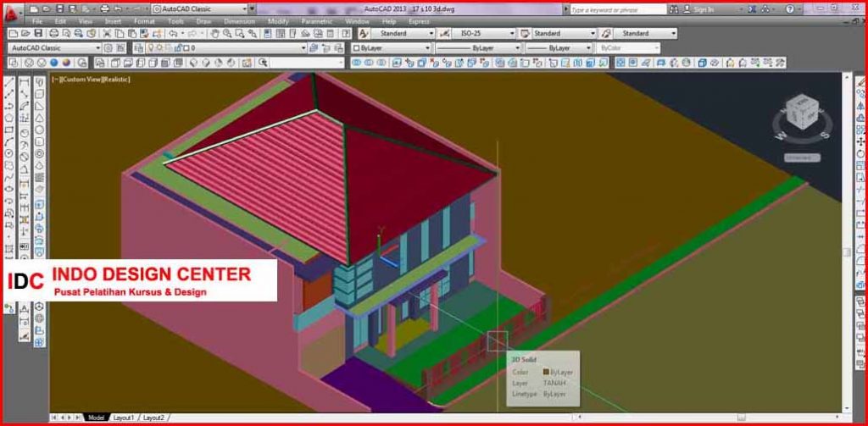Open the multileader style Standard dropdown
Image resolution: width=868 pixels, height=426 pixels.
coord(674,34)
